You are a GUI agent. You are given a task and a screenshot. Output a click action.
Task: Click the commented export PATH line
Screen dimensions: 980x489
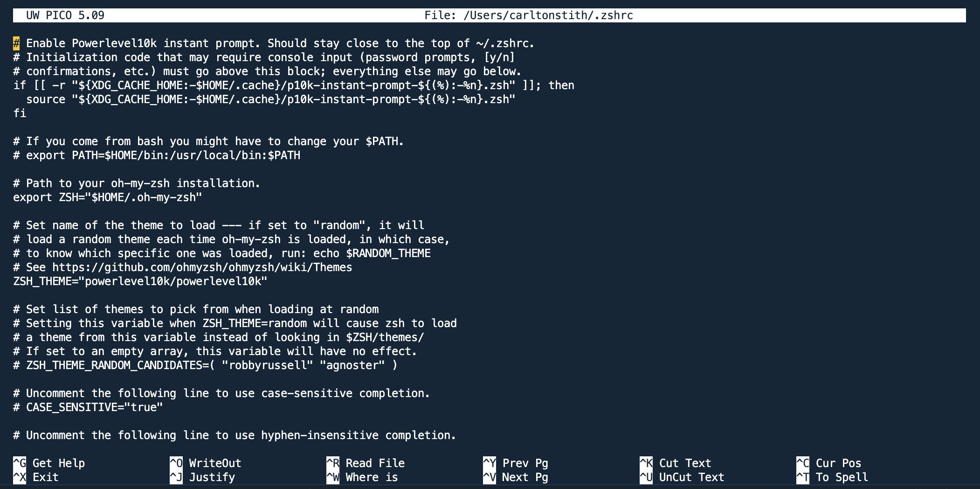(x=157, y=155)
